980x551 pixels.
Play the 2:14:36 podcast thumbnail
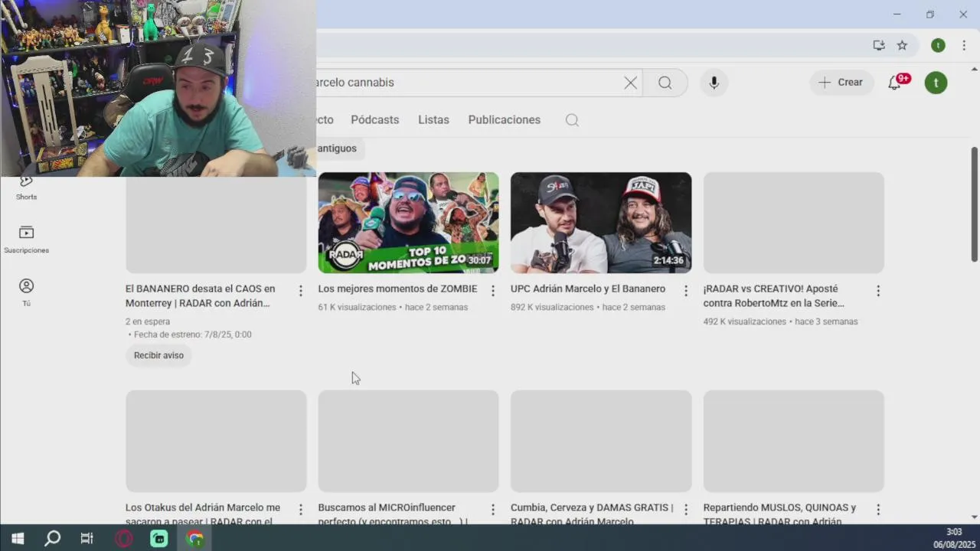coord(601,223)
